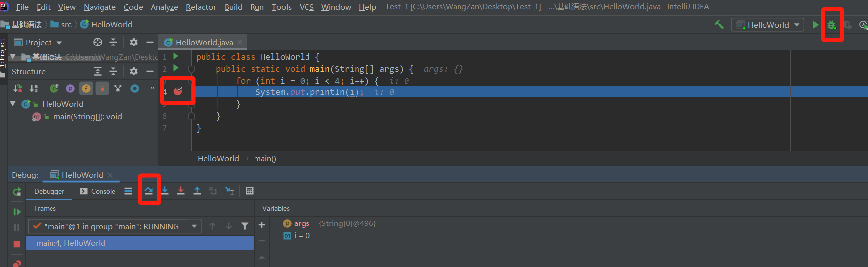Viewport: 868px width, 267px height.
Task: Open the thread selector showing "main"@1 RUNNING
Action: pyautogui.click(x=114, y=226)
